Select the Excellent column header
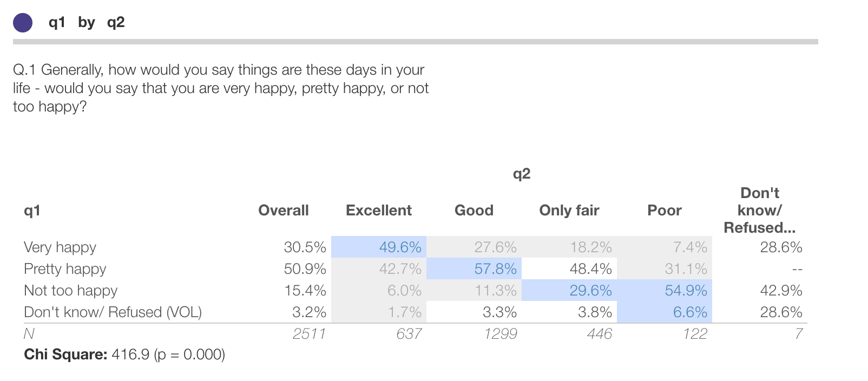The width and height of the screenshot is (868, 381). [x=379, y=210]
